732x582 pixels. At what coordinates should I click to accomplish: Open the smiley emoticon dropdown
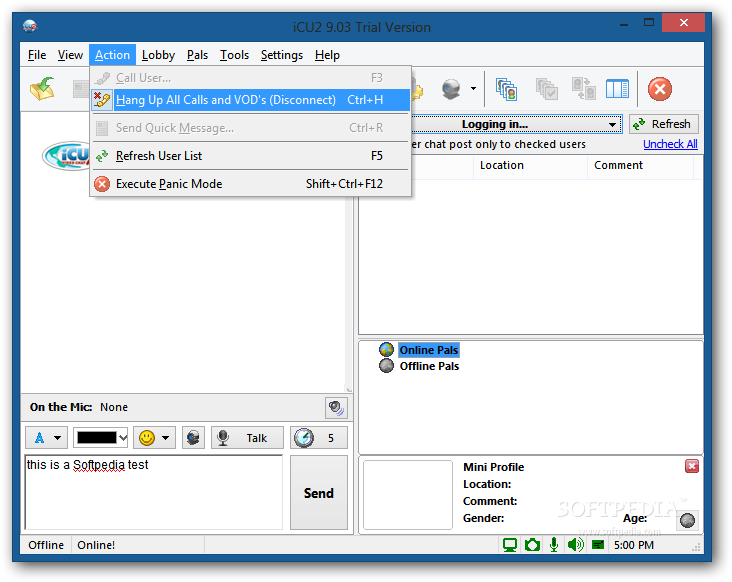155,438
